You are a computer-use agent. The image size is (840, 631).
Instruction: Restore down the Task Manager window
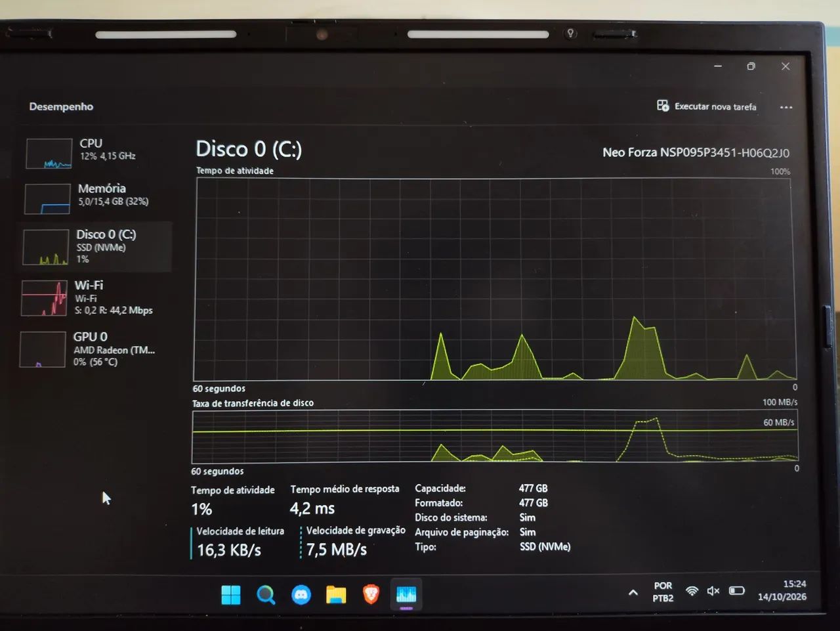pyautogui.click(x=751, y=66)
